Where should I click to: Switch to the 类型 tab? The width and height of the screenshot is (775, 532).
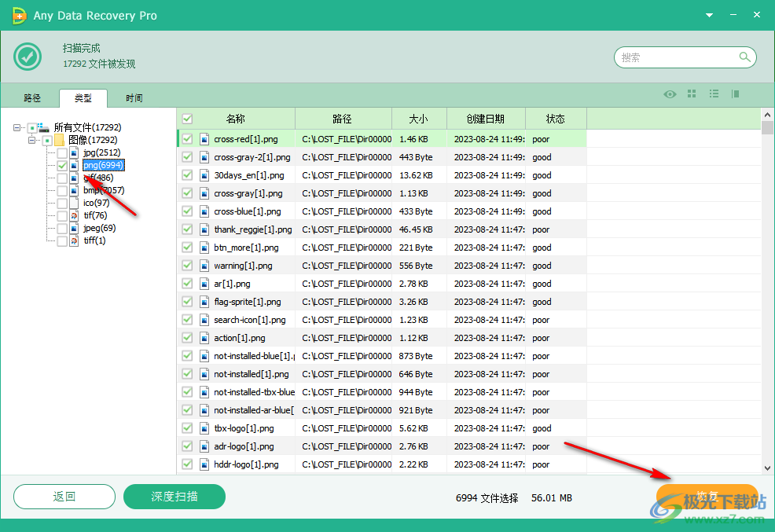tap(83, 98)
